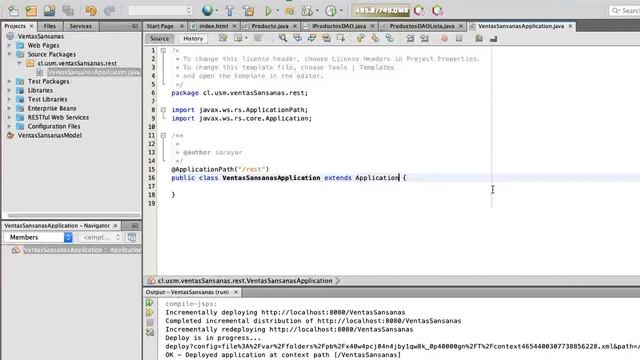This screenshot has width=640, height=360.
Task: Click the New Project toolbar icon
Action: click(x=31, y=11)
